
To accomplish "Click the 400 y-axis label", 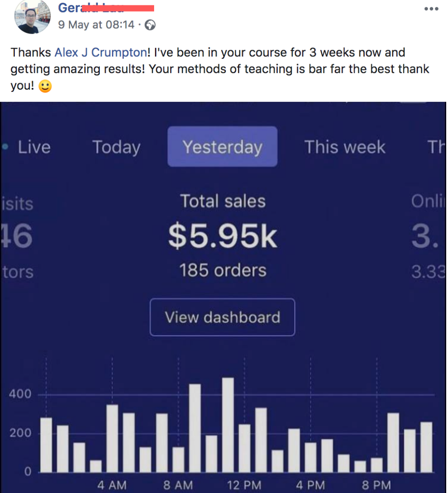I will 20,394.
